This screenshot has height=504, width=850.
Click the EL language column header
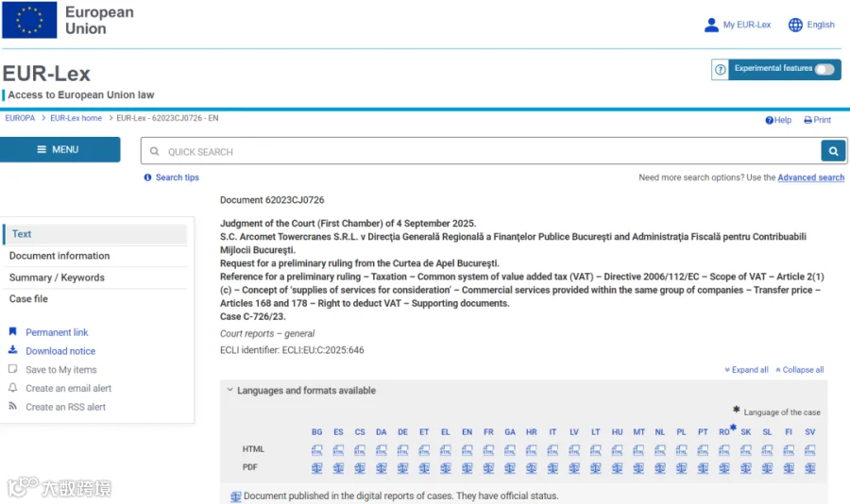pyautogui.click(x=446, y=432)
